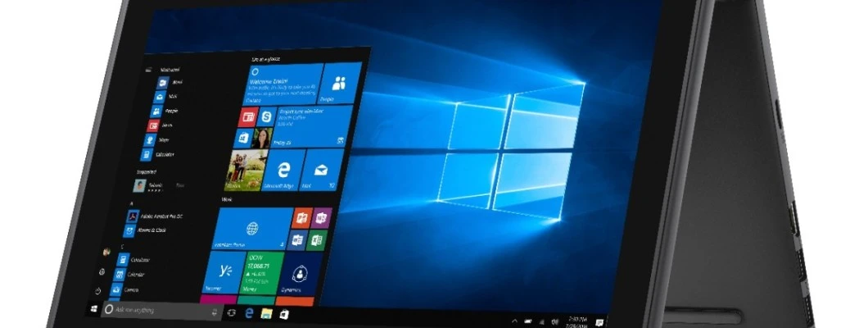Click the Task View taskbar button

[x=232, y=312]
